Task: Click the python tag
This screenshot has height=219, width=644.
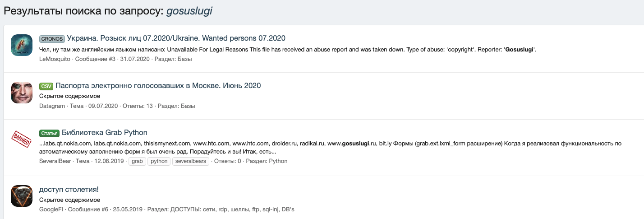Action: [159, 161]
